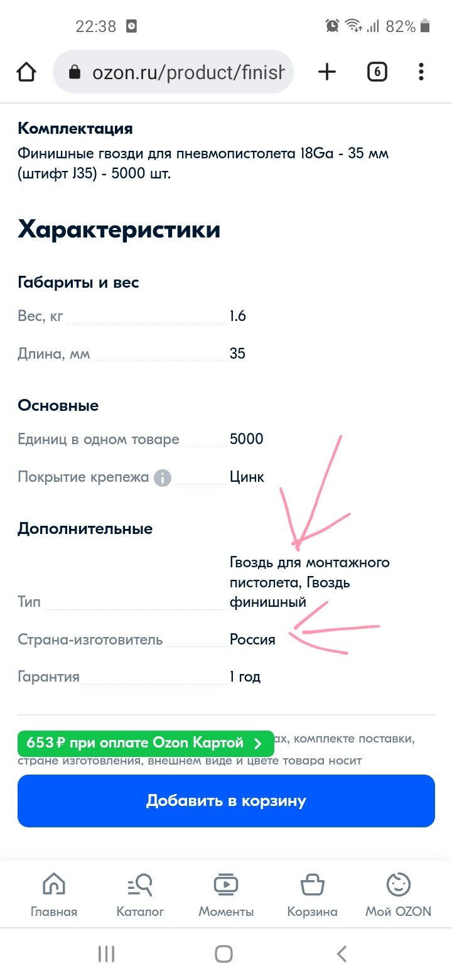Show info about Покрытие крепежа
Viewport: 452px width, 980px height.
click(x=163, y=477)
